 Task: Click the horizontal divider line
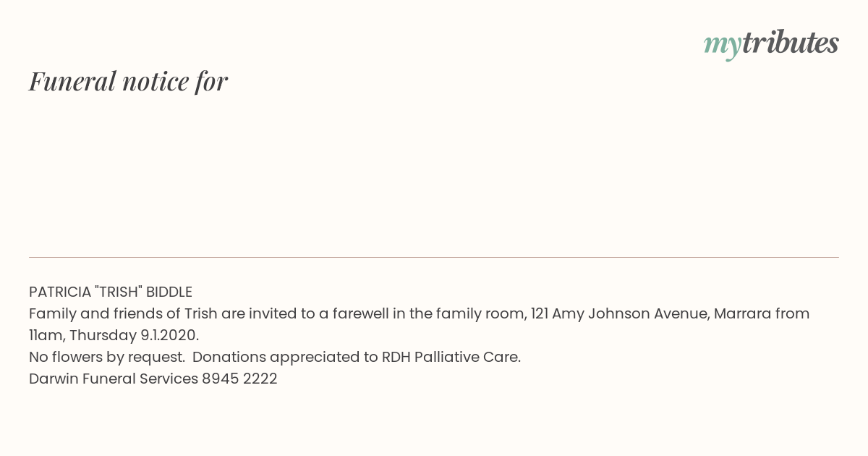[434, 257]
